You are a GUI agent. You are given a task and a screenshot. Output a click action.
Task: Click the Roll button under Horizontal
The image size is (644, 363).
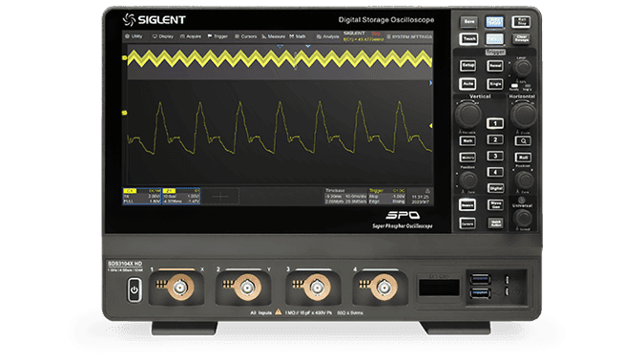523,158
